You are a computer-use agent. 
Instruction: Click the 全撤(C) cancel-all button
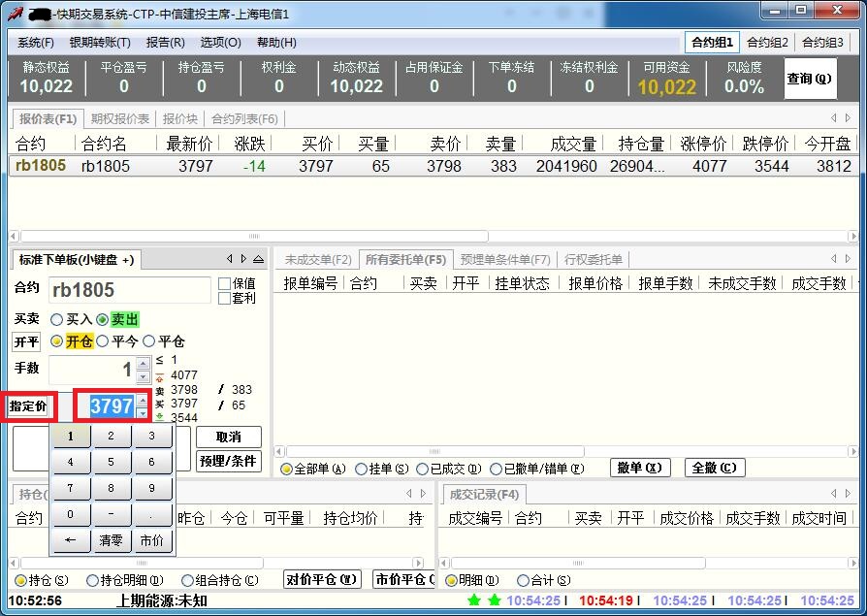(715, 468)
